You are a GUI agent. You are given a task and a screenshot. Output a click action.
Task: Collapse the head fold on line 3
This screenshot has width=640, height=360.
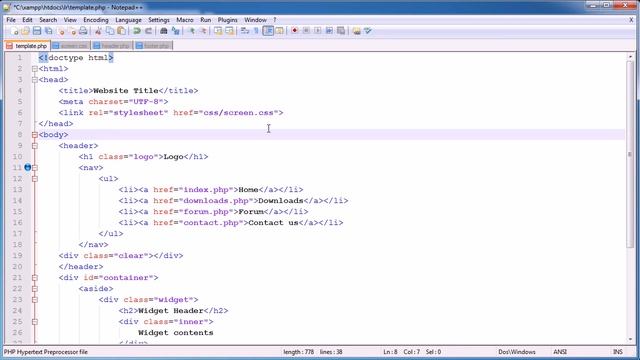click(35, 80)
